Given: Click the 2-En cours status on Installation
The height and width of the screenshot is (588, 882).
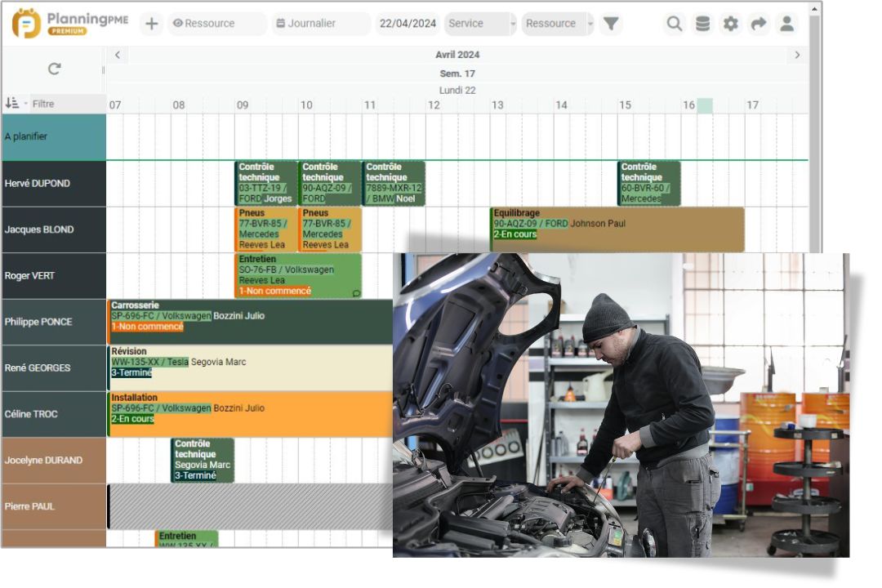Looking at the screenshot, I should click(132, 419).
